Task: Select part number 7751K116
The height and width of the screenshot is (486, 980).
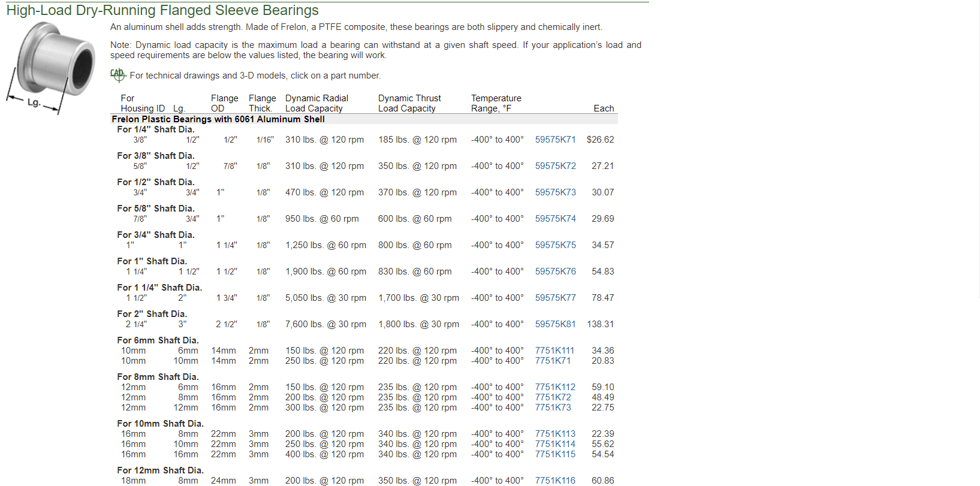Action: 555,481
